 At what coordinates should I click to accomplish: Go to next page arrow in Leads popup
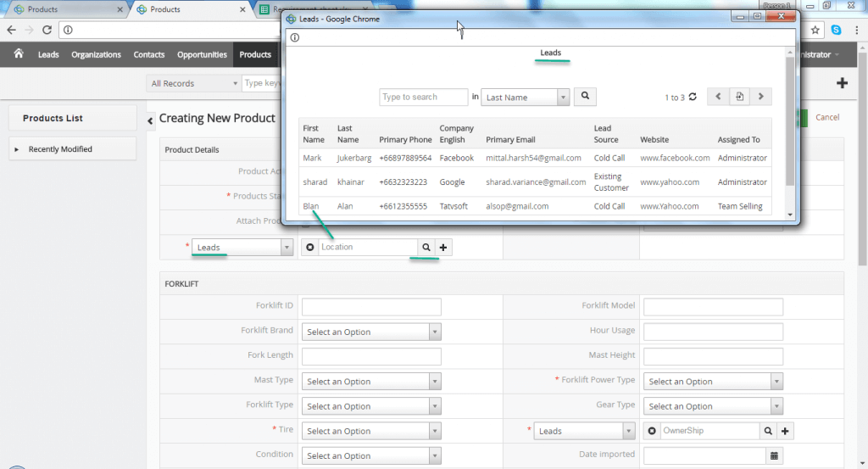point(761,97)
